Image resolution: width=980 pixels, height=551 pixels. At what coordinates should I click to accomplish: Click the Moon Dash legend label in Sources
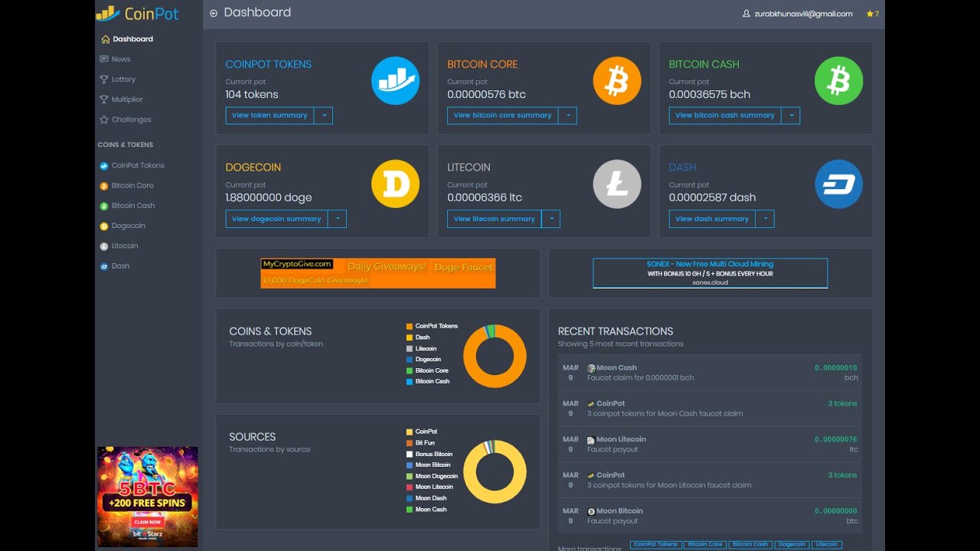point(431,498)
